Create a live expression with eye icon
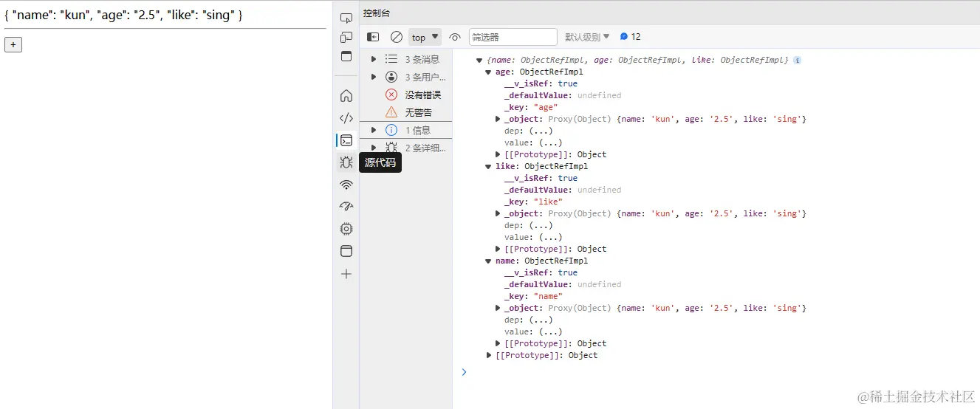 click(x=455, y=37)
